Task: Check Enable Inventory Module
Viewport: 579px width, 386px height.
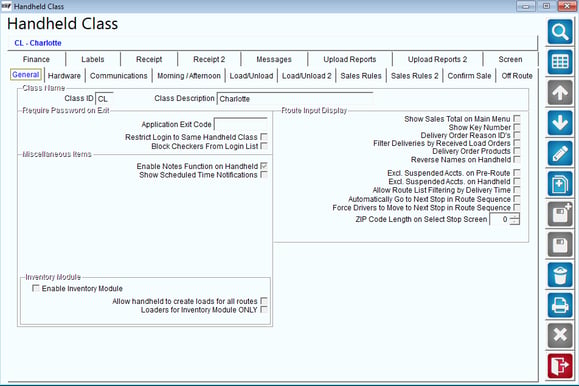Action: click(36, 288)
